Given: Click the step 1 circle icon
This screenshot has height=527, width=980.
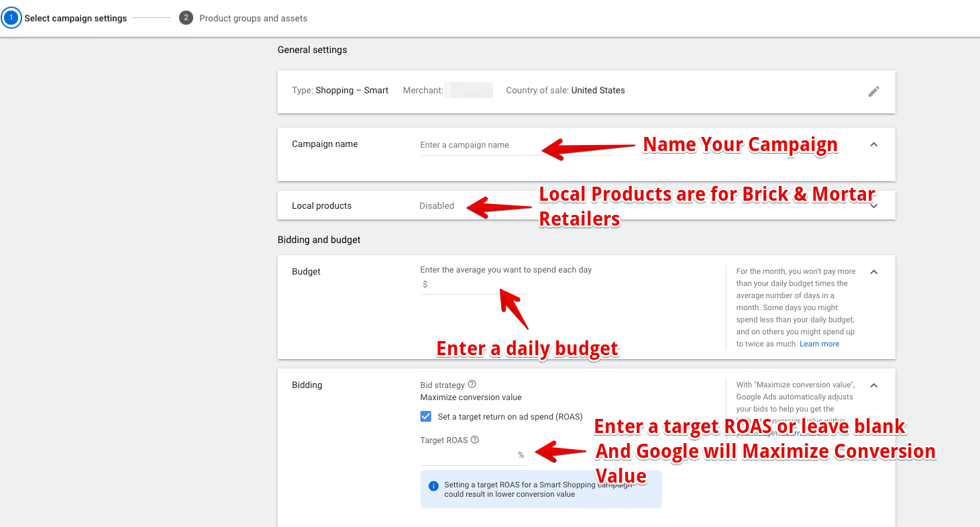Looking at the screenshot, I should point(11,18).
